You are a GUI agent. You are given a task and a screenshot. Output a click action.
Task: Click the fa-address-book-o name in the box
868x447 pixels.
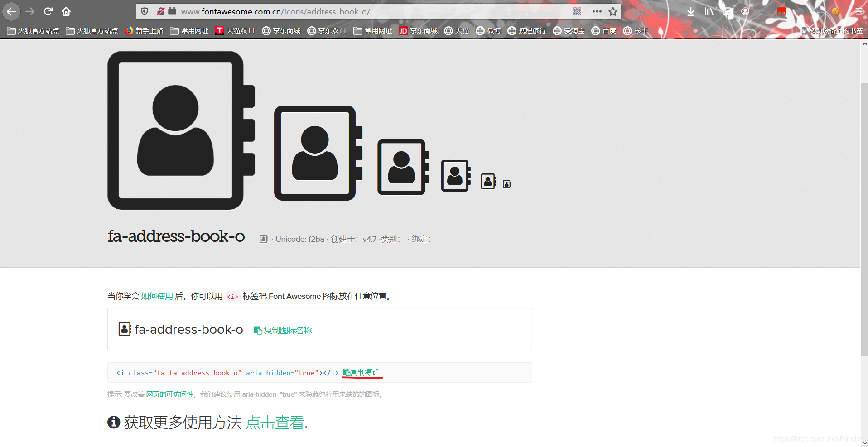(x=189, y=330)
